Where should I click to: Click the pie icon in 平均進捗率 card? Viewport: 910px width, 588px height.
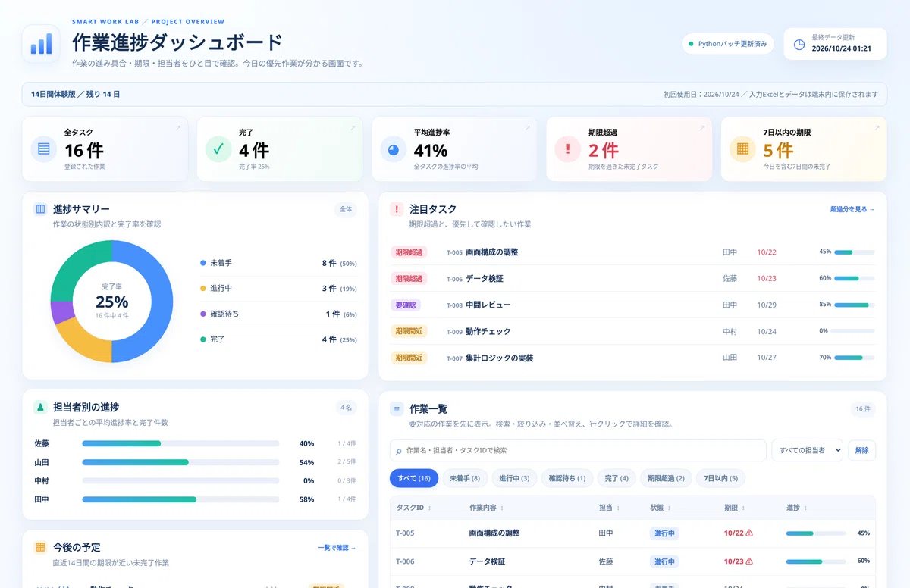[x=393, y=149]
